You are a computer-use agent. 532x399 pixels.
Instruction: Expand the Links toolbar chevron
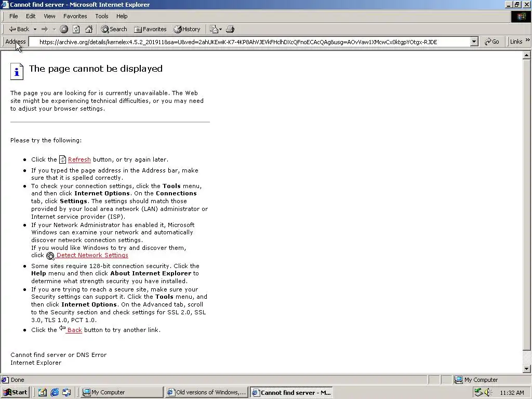[528, 40]
